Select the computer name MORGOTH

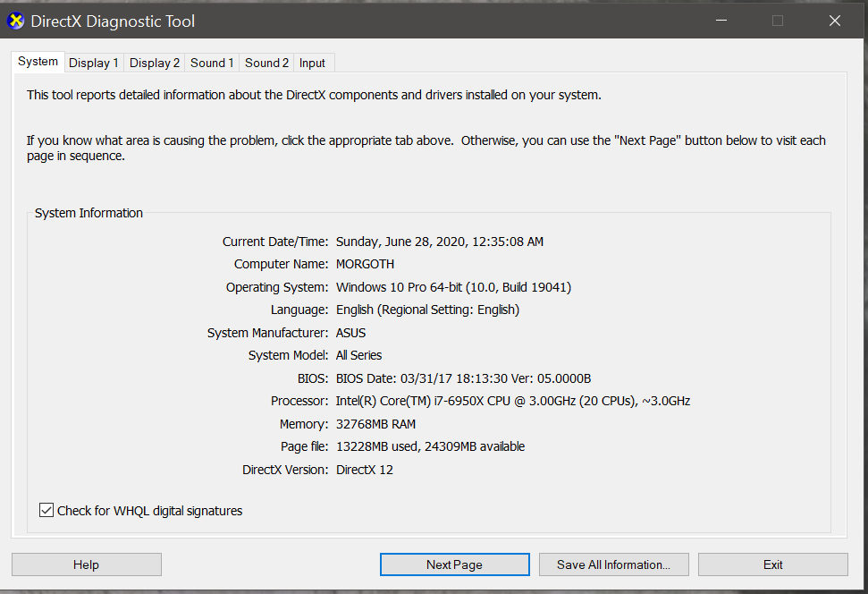pos(366,264)
